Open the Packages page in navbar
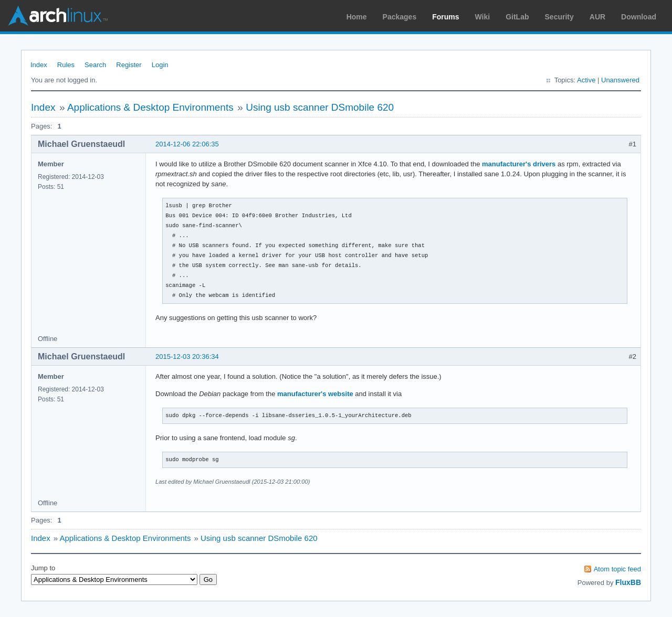Image resolution: width=672 pixels, height=617 pixels. (399, 17)
